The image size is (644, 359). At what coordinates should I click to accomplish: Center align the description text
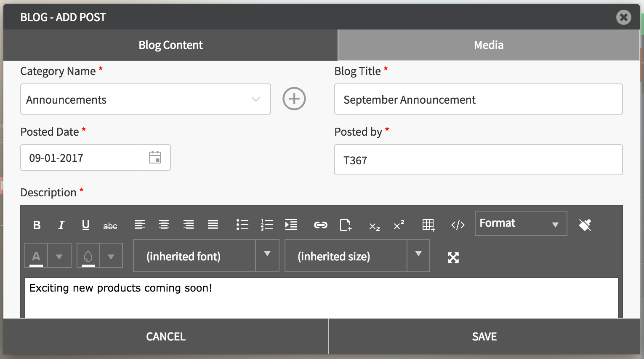pos(164,225)
